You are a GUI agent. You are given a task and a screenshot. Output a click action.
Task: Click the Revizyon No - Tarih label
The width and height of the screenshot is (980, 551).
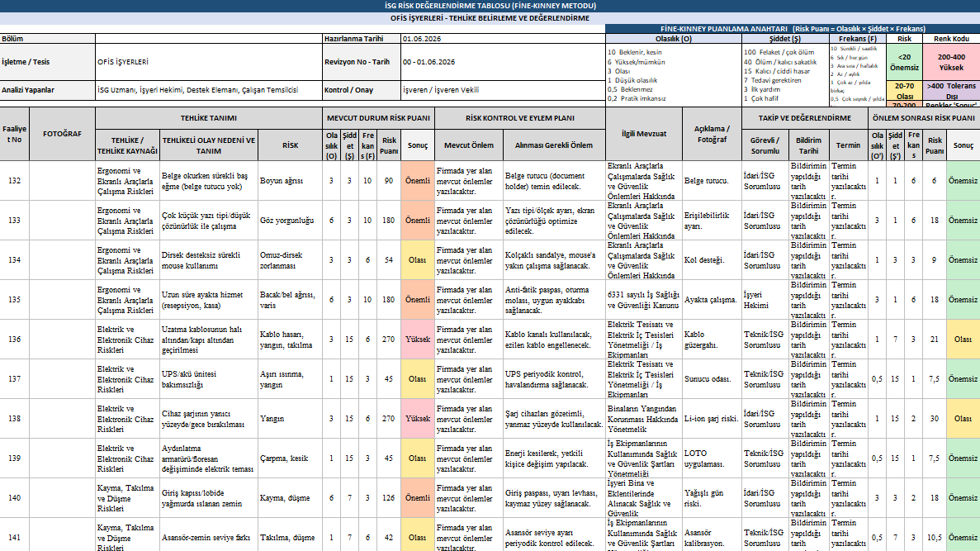tap(362, 62)
